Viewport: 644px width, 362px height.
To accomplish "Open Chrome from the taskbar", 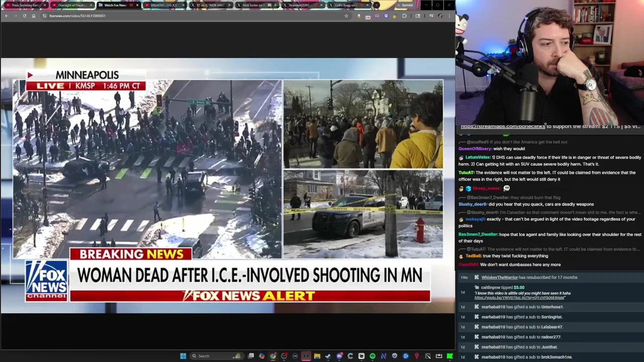I will (x=273, y=356).
